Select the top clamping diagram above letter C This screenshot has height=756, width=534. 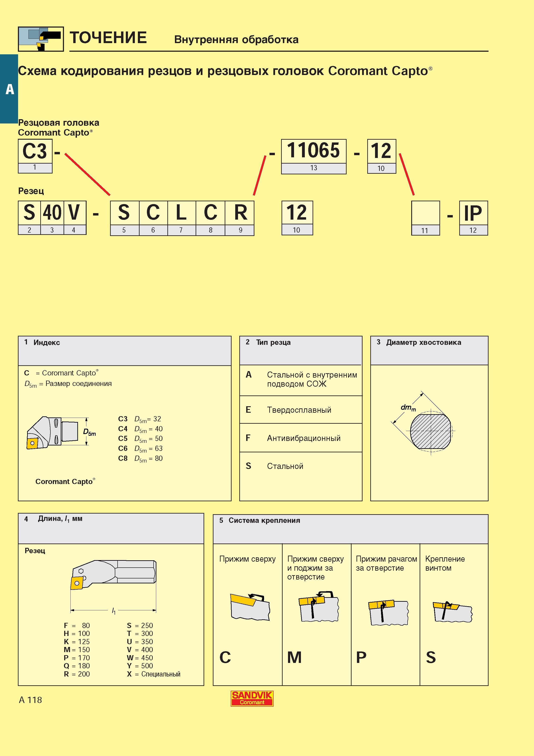tap(250, 607)
